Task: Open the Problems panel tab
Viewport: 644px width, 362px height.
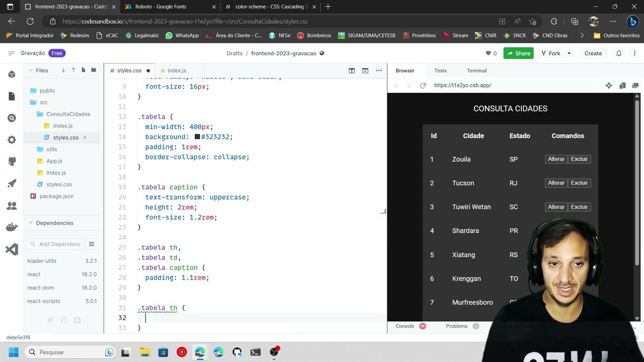Action: point(456,326)
